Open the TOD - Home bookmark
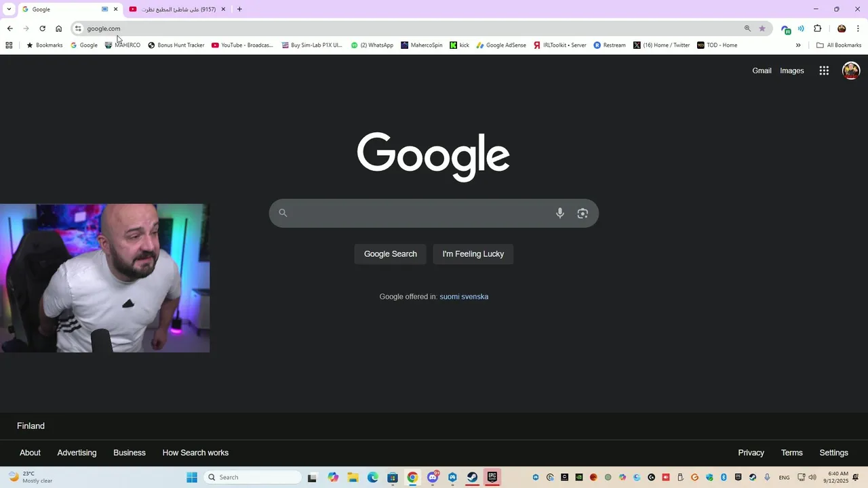The image size is (868, 488). coord(717,45)
